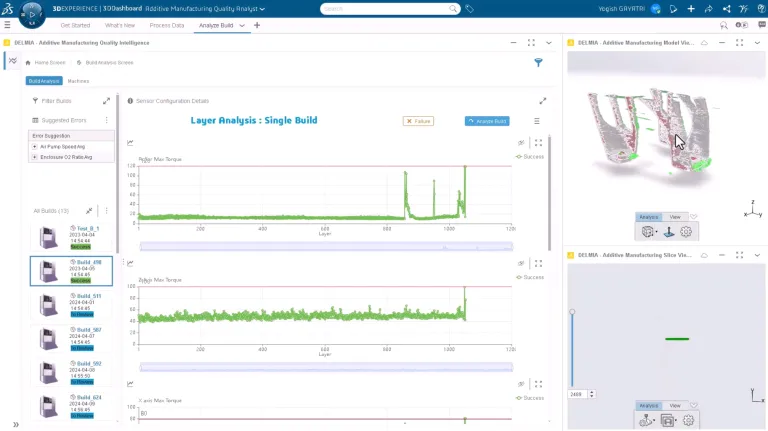Select View tab in Slice Viewer

[675, 406]
